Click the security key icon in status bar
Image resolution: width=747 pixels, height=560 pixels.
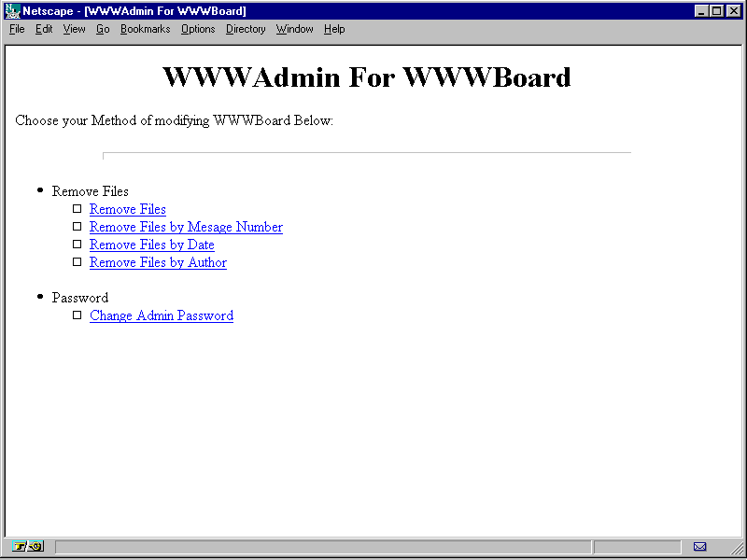pyautogui.click(x=28, y=546)
